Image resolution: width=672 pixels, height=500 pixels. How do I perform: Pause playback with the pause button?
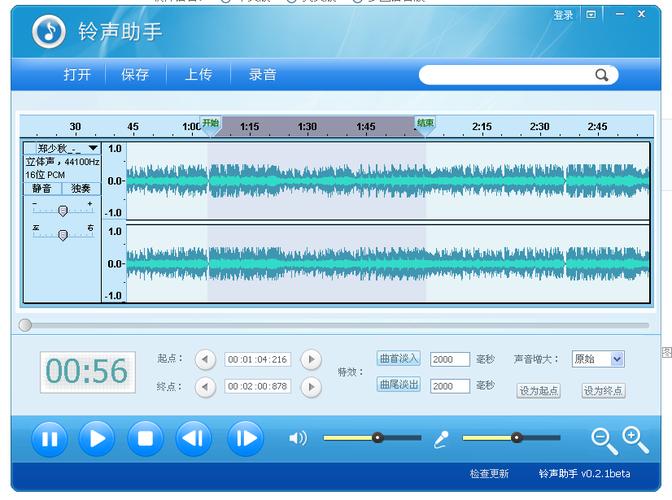click(x=50, y=439)
